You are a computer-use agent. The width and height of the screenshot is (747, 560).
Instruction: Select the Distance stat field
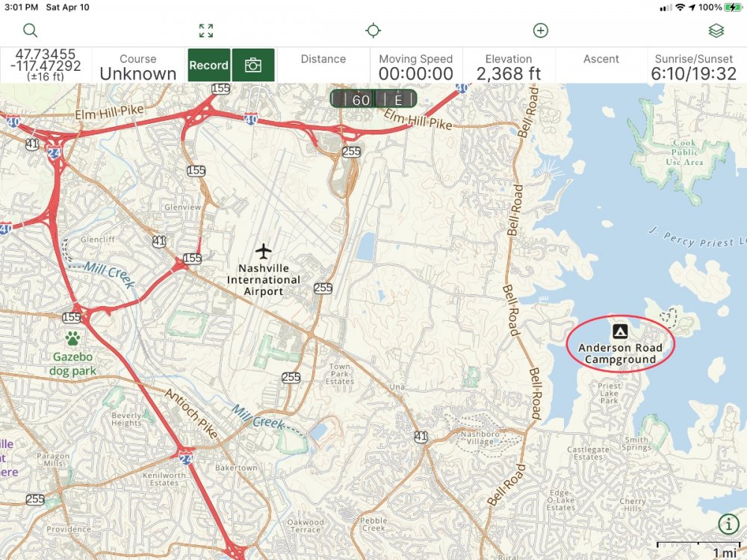pos(323,65)
